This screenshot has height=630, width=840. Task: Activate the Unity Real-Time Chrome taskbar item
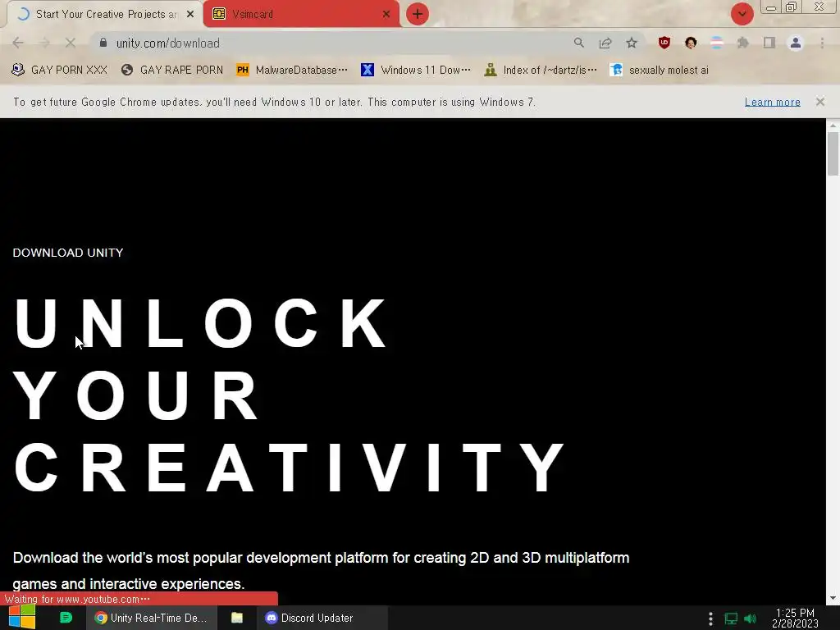coord(152,618)
